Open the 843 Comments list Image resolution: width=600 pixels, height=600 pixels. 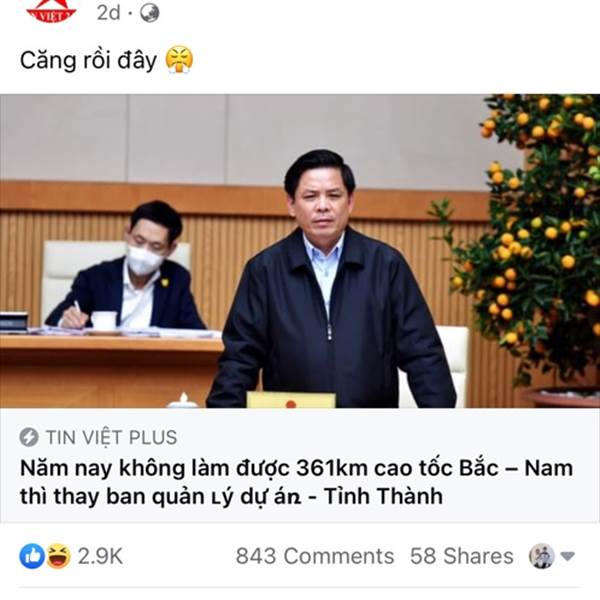[315, 556]
